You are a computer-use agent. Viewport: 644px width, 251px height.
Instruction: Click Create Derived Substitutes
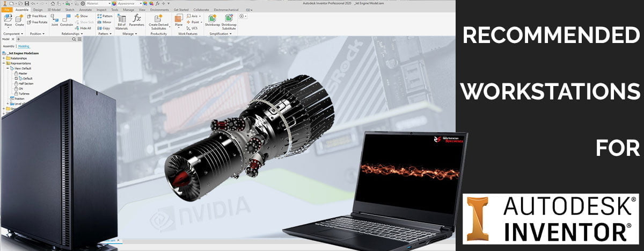(x=158, y=22)
